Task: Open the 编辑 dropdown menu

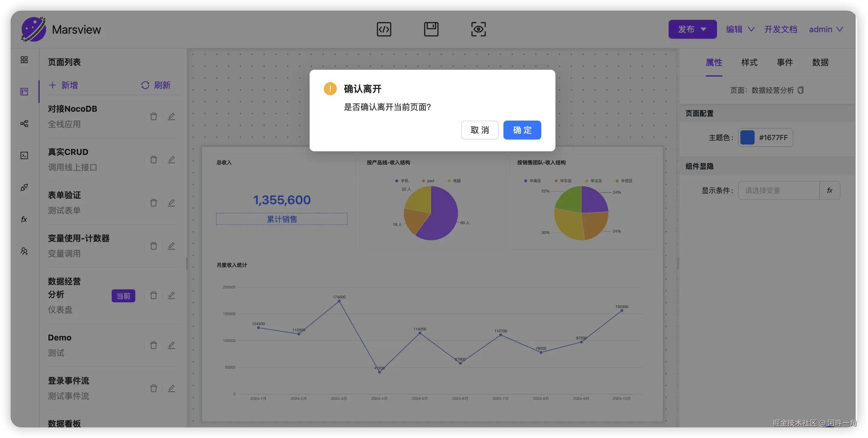Action: [740, 29]
